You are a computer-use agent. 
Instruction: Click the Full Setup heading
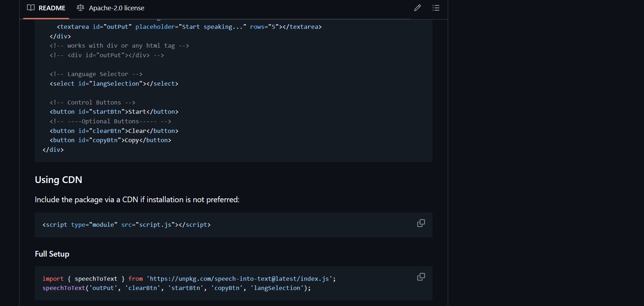52,254
